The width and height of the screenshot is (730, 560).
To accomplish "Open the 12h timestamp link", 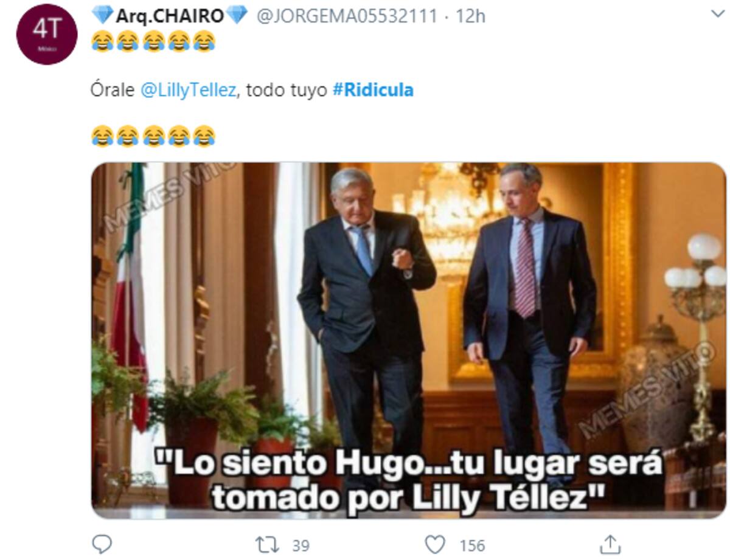I will pyautogui.click(x=470, y=16).
